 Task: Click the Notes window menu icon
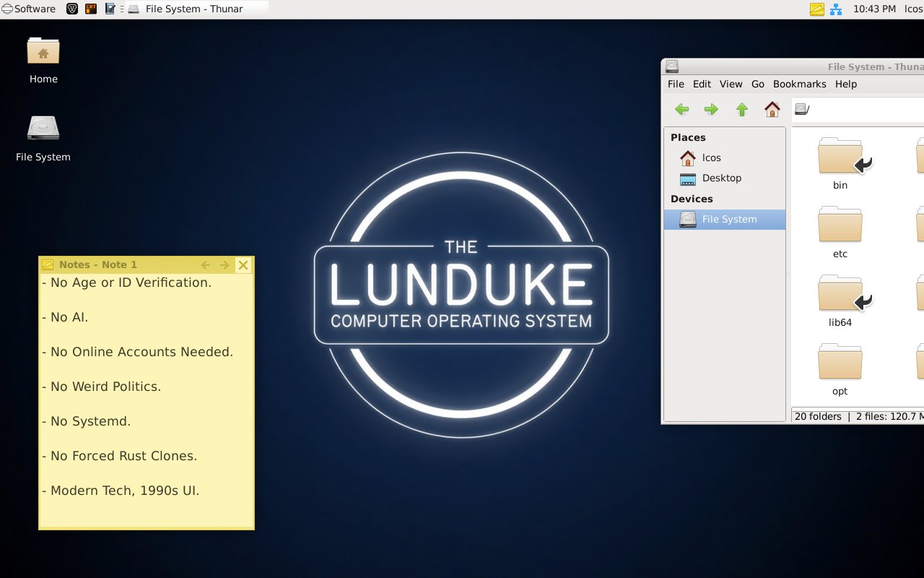48,265
